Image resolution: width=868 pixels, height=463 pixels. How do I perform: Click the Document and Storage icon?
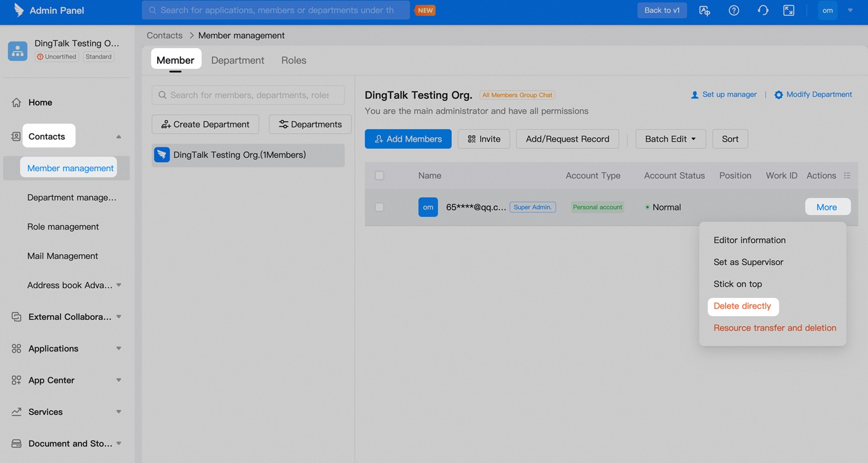coord(16,444)
